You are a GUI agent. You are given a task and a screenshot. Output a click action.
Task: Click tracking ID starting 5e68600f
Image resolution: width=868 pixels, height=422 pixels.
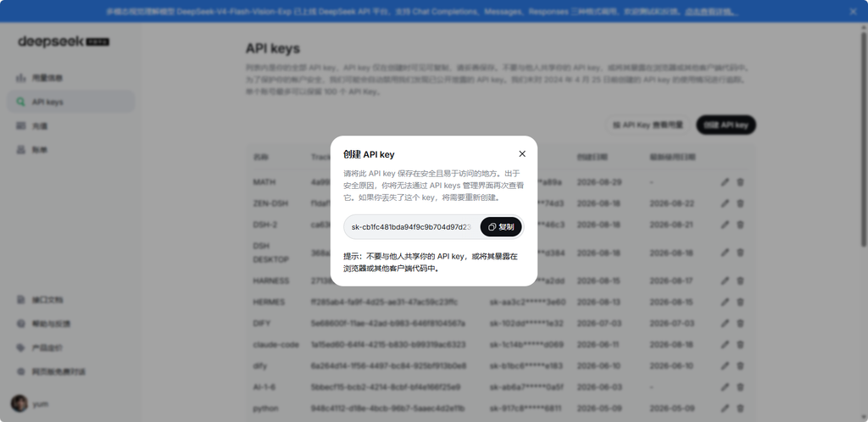click(x=388, y=323)
